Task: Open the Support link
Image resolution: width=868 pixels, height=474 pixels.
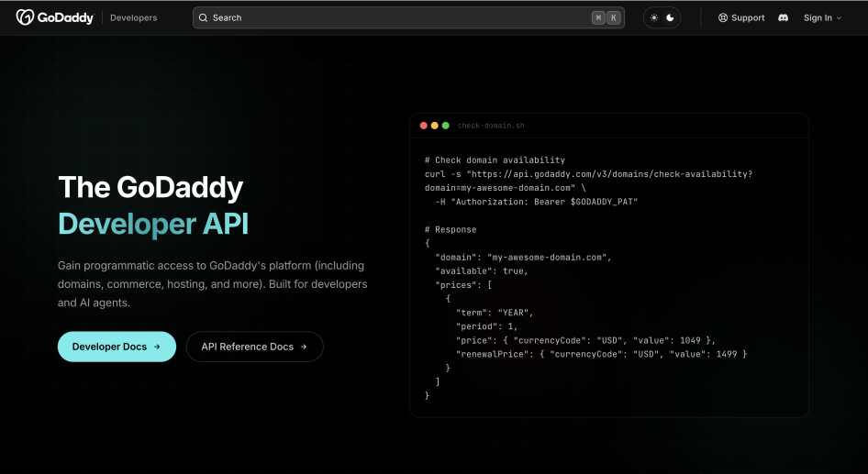Action: [741, 17]
